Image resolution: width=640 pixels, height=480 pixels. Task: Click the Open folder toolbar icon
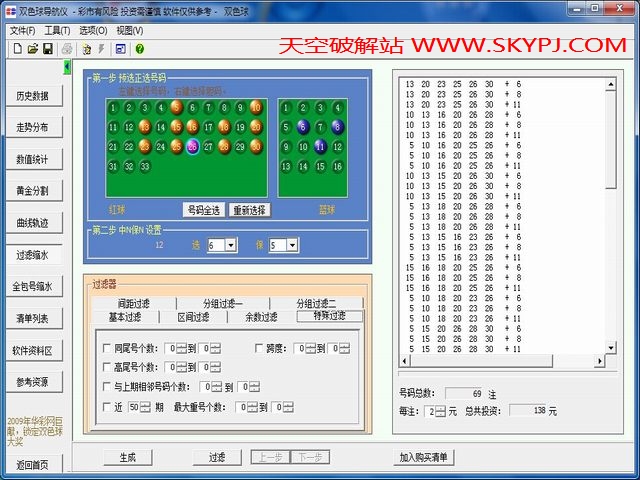coord(32,48)
